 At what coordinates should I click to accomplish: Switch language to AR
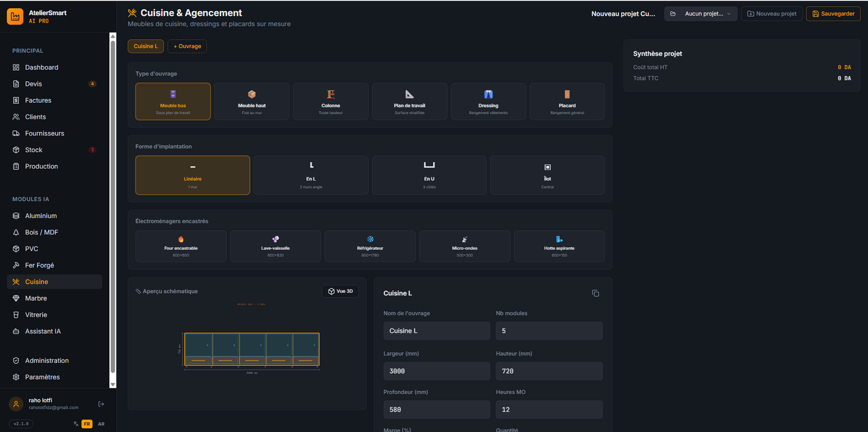point(101,424)
